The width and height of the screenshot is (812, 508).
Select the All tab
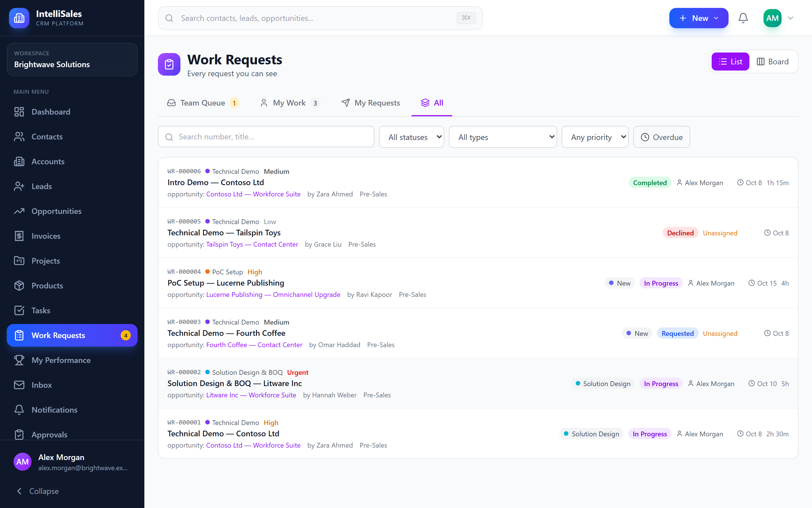[432, 103]
